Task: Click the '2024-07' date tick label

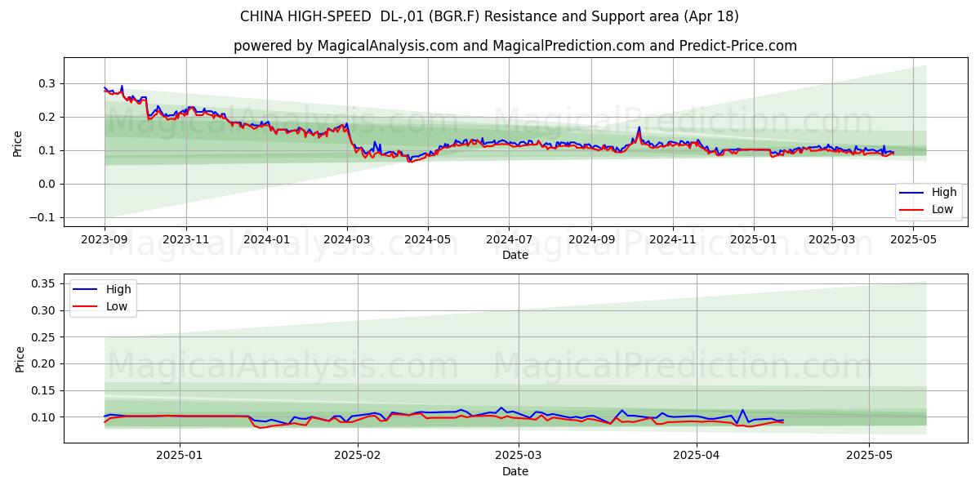Action: 509,239
